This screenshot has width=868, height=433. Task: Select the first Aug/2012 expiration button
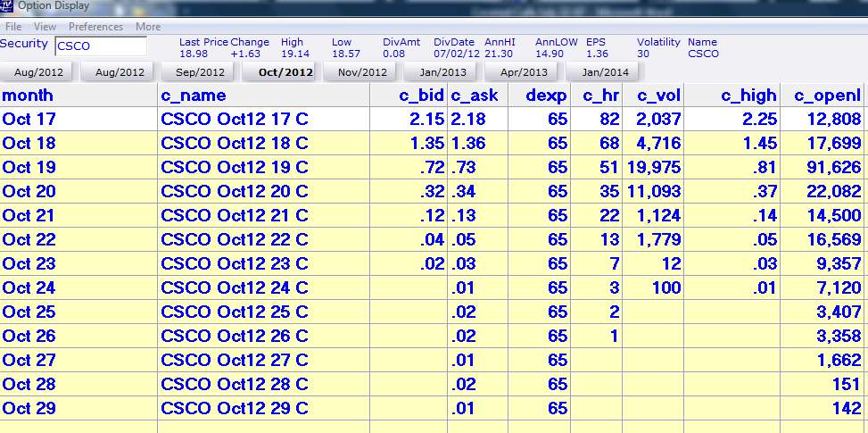coord(38,72)
